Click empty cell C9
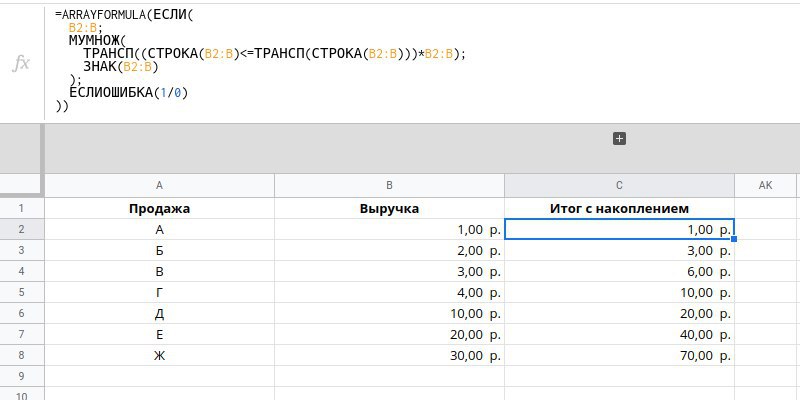This screenshot has height=400, width=800. [x=619, y=376]
